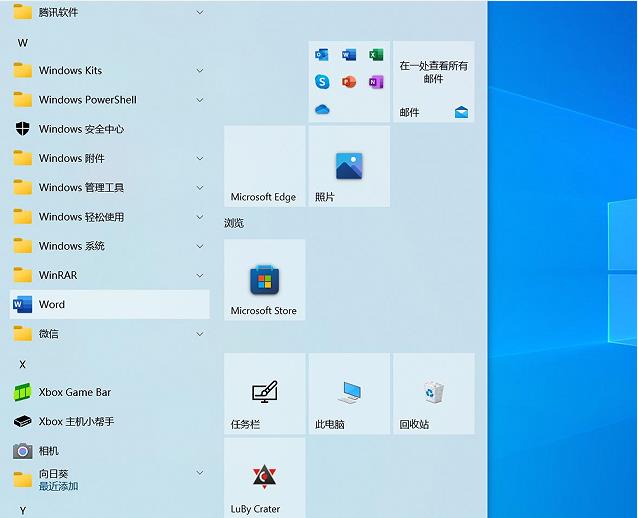Viewport: 638px width, 518px height.
Task: Click the 在一处查看所有邮件 text
Action: (434, 72)
